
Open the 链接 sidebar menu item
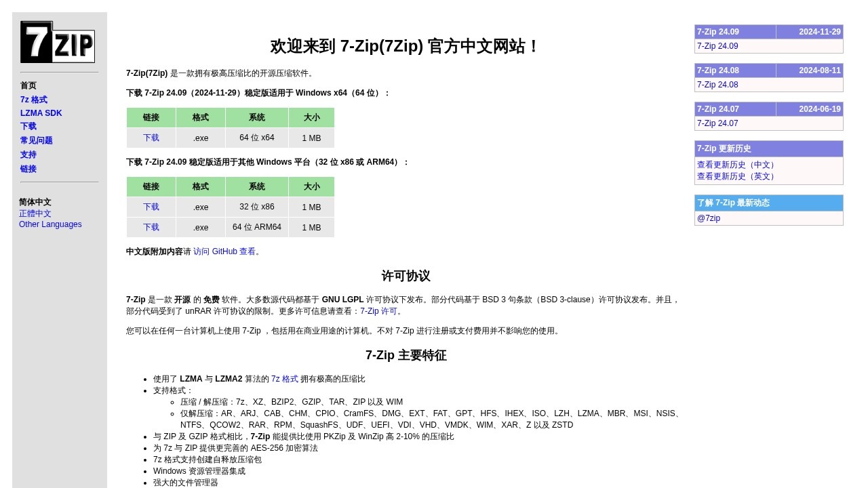tap(28, 169)
